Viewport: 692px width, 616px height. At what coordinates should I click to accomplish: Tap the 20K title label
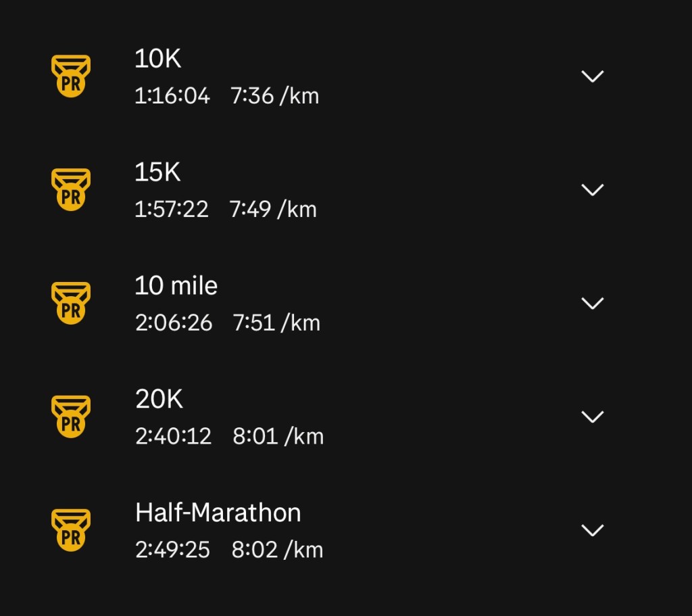click(x=159, y=400)
